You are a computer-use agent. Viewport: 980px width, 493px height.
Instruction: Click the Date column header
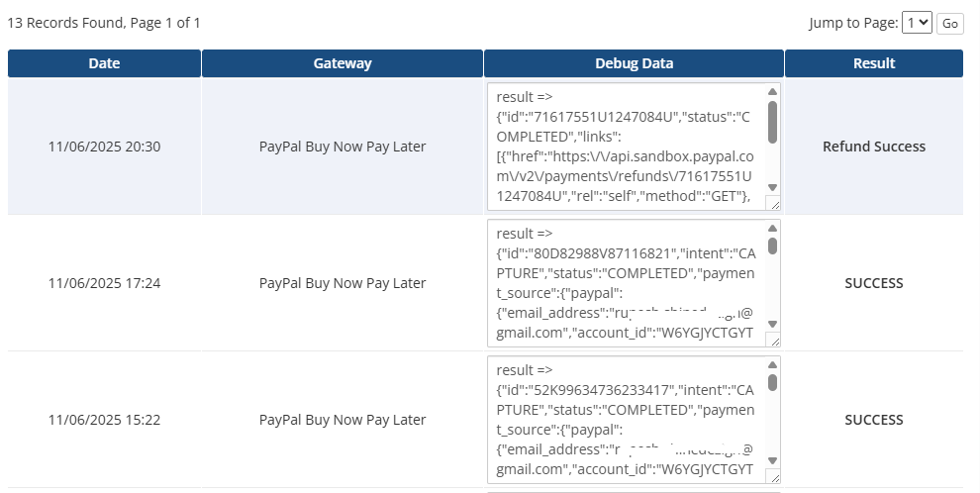tap(104, 63)
